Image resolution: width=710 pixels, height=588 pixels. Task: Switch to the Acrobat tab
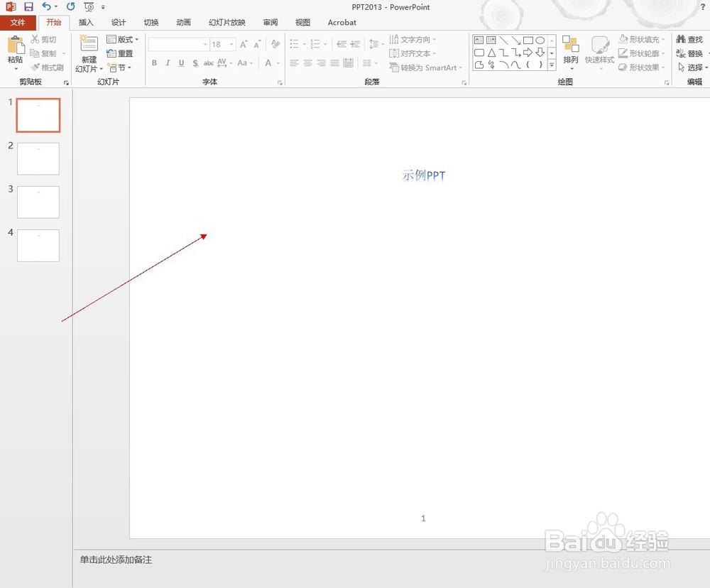[x=342, y=23]
